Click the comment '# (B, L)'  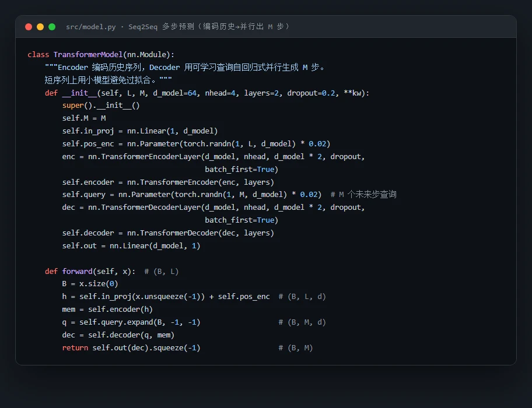pos(162,272)
